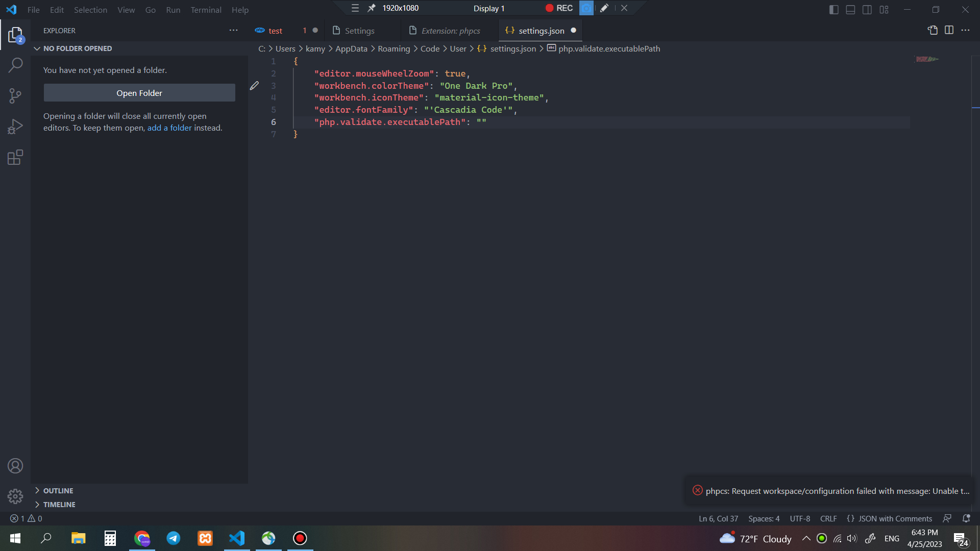Open Telegram from the taskbar
The image size is (980, 551).
174,538
